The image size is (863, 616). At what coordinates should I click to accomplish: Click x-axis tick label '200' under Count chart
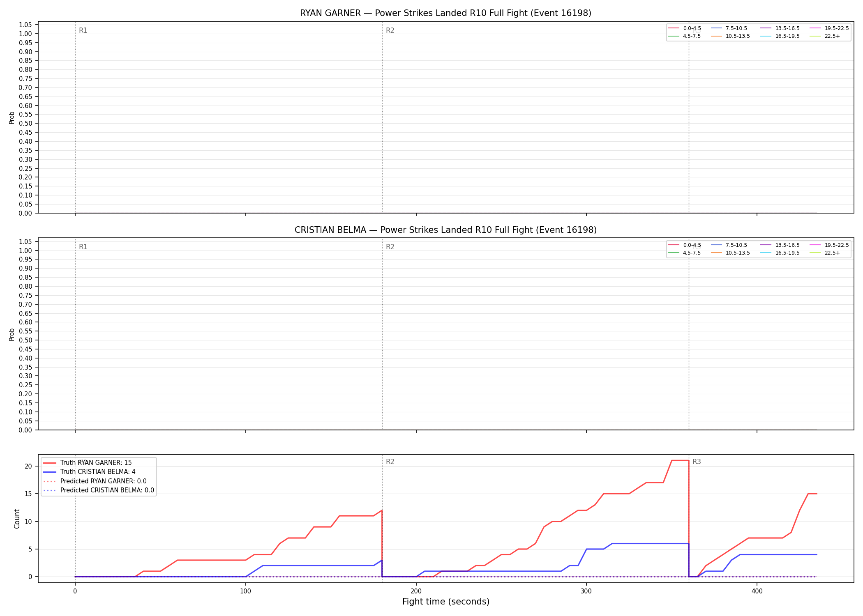(x=416, y=591)
